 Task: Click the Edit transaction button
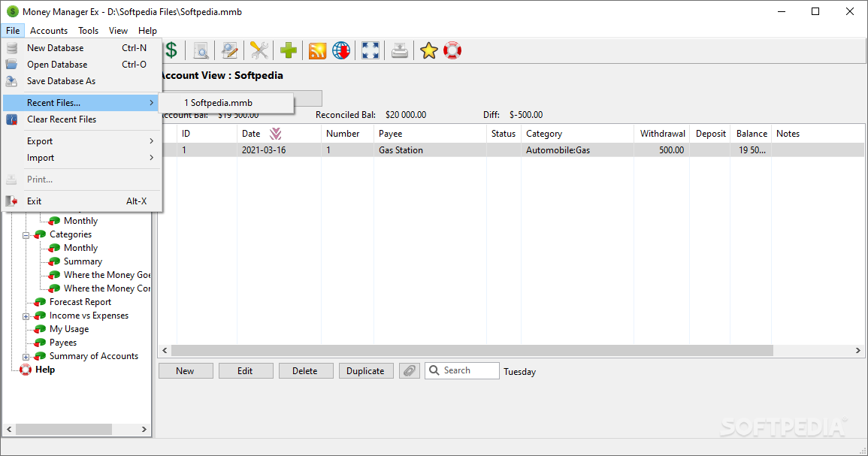[246, 371]
